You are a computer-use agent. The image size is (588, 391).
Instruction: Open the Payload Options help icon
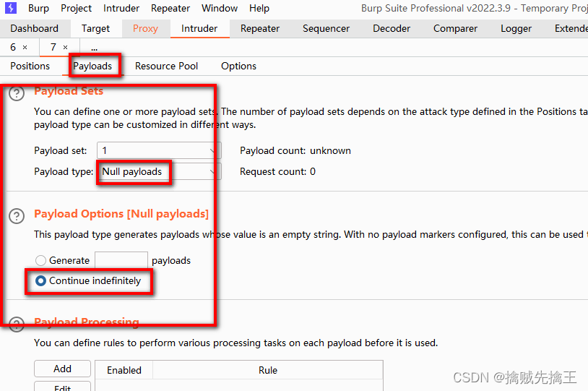[17, 216]
